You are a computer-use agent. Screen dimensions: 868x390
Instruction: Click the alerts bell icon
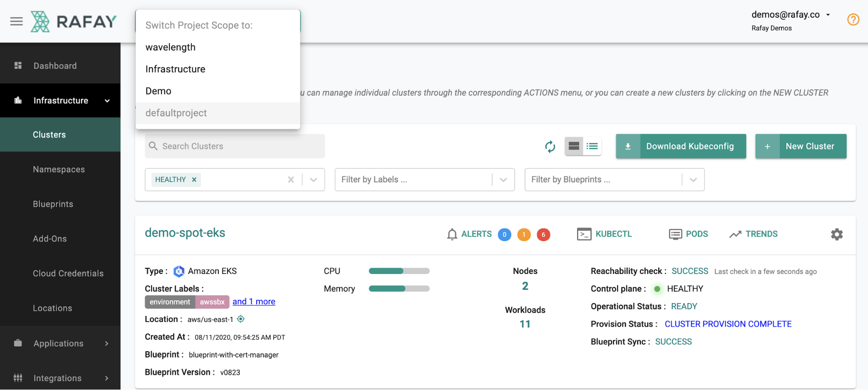tap(452, 234)
